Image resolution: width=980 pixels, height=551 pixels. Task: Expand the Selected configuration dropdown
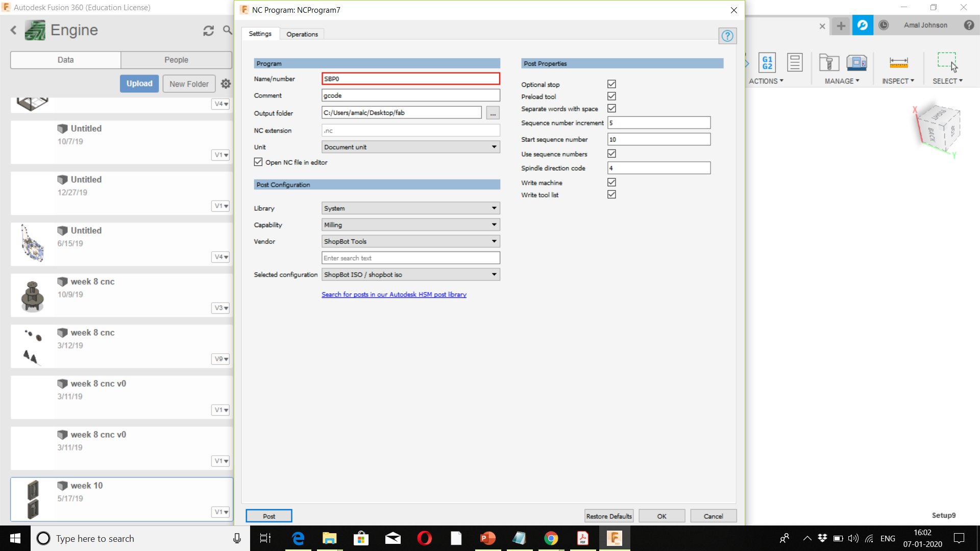tap(411, 274)
